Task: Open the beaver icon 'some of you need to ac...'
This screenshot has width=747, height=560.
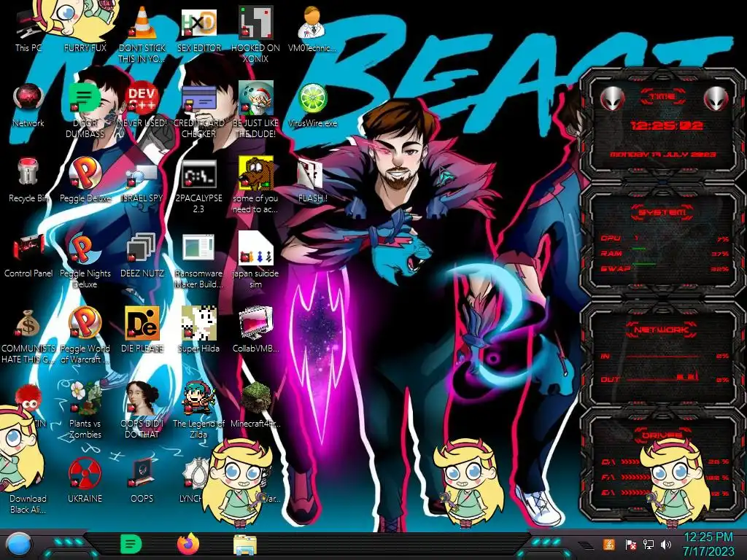Action: coord(255,184)
